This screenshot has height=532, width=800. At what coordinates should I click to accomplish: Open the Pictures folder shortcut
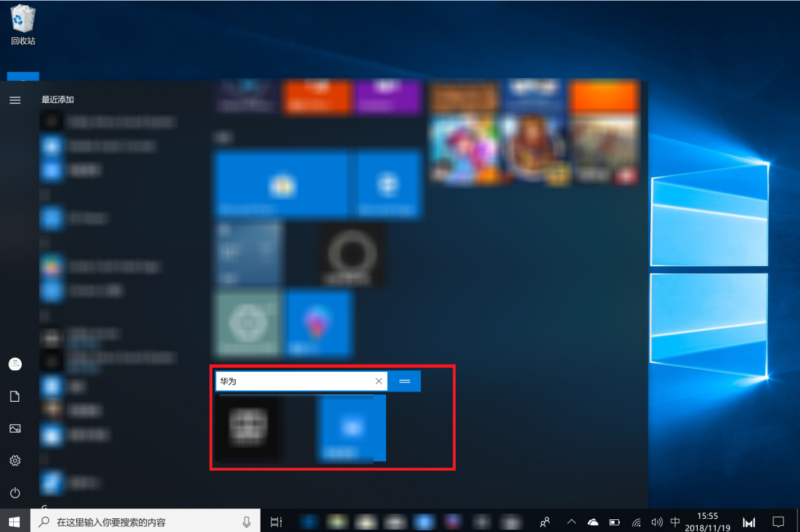tap(15, 429)
